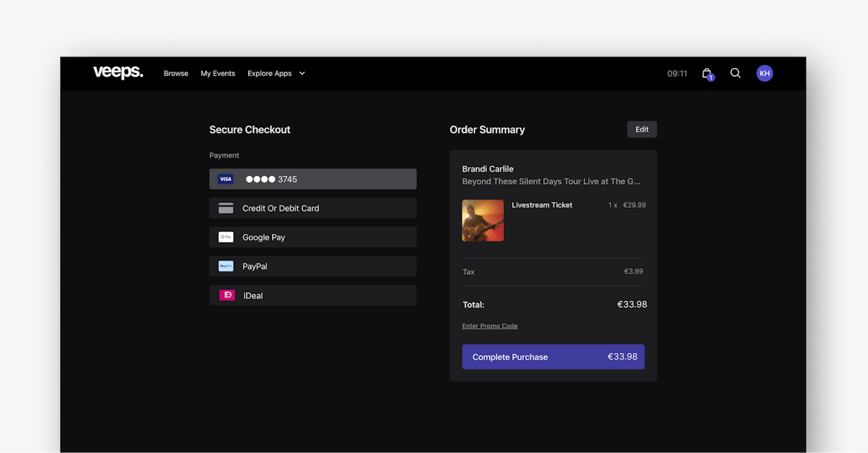The height and width of the screenshot is (453, 868).
Task: Click the Google Pay logo icon
Action: [226, 237]
